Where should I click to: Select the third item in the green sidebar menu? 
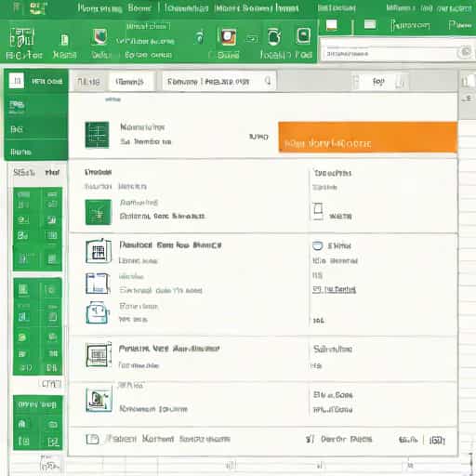(x=36, y=152)
